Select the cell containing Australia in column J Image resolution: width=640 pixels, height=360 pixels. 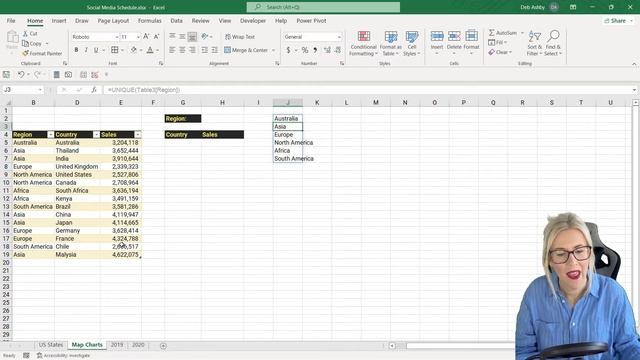[x=288, y=118]
